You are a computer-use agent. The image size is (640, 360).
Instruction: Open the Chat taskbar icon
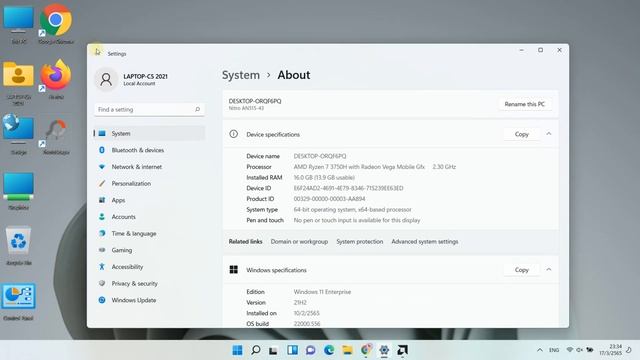tap(311, 350)
